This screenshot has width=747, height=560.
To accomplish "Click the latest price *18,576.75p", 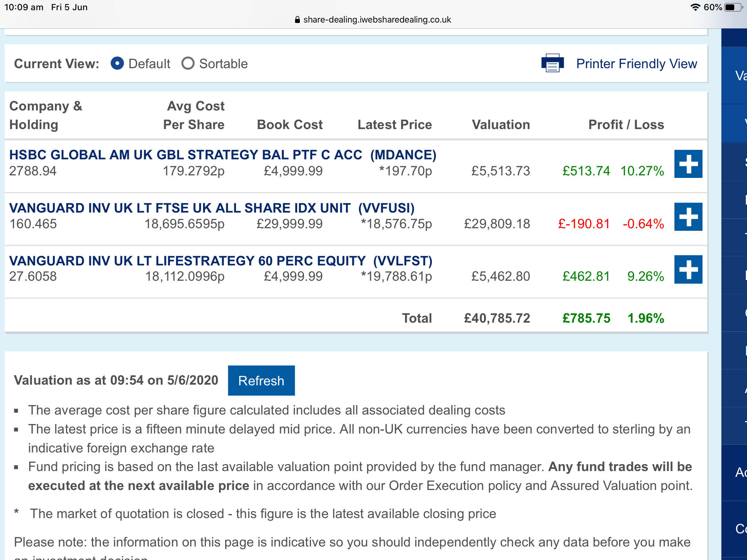I will [x=396, y=224].
